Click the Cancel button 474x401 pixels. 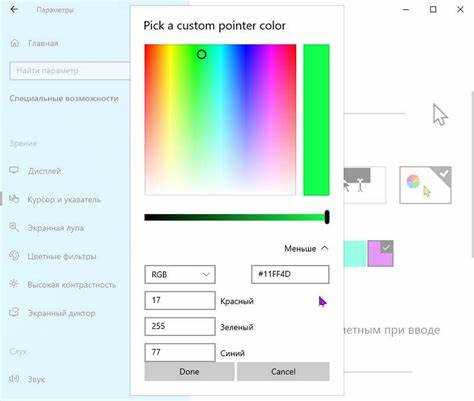coord(283,371)
